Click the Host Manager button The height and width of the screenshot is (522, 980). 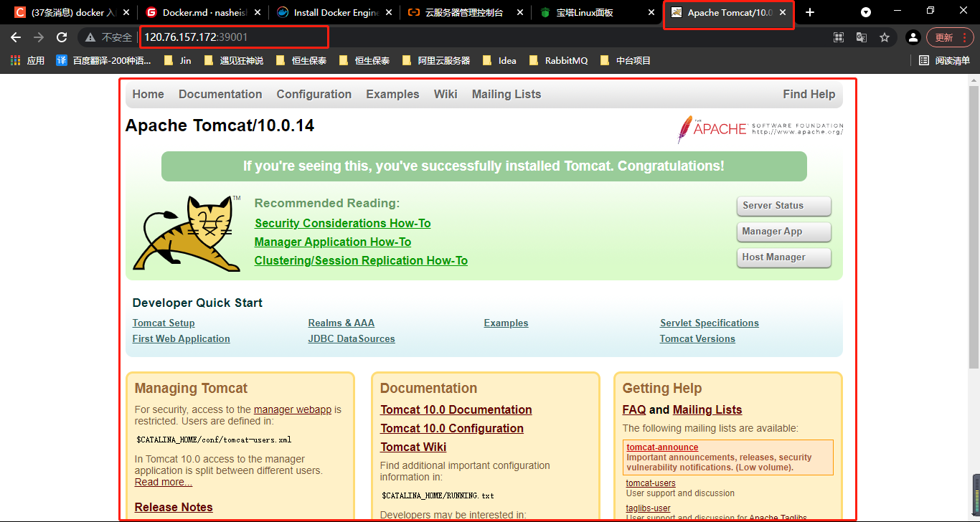783,257
